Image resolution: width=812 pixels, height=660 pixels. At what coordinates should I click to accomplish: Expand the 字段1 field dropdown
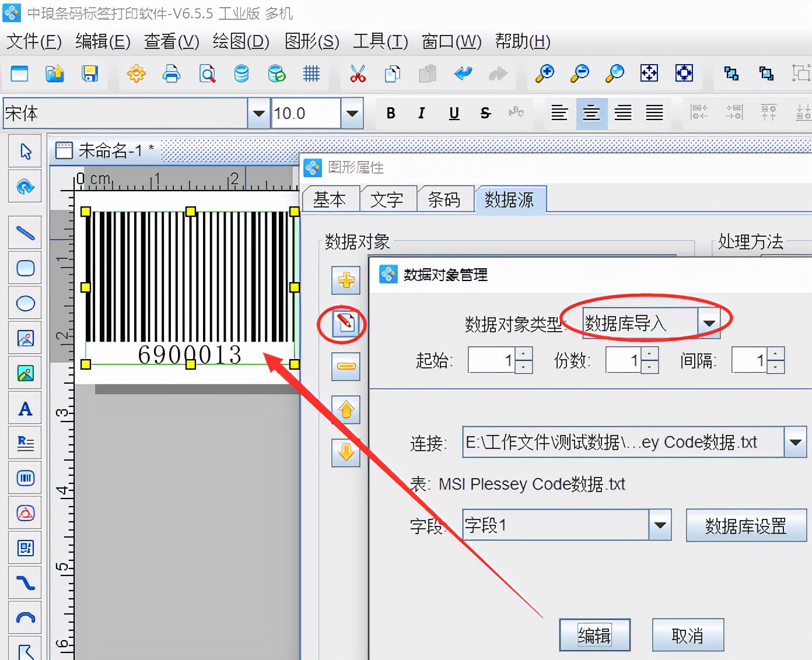click(660, 525)
